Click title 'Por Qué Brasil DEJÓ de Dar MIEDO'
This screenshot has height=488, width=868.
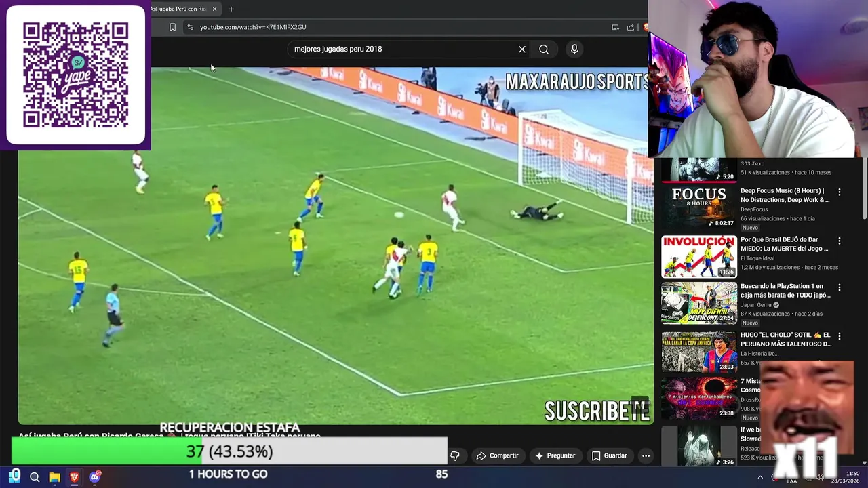pos(785,244)
